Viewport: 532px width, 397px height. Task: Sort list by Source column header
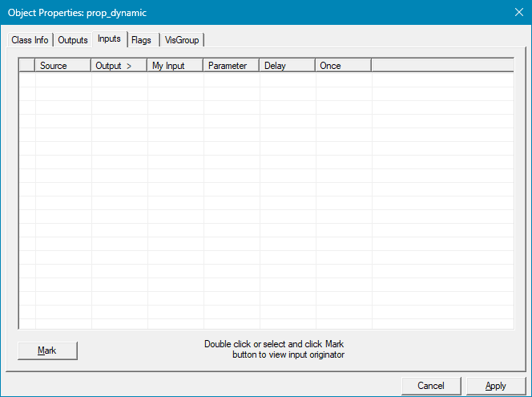coord(62,66)
